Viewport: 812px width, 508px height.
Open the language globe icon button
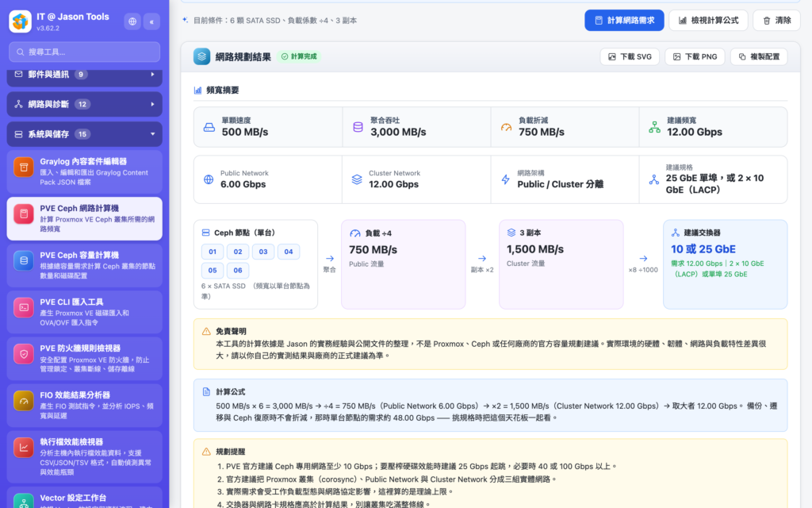point(132,21)
